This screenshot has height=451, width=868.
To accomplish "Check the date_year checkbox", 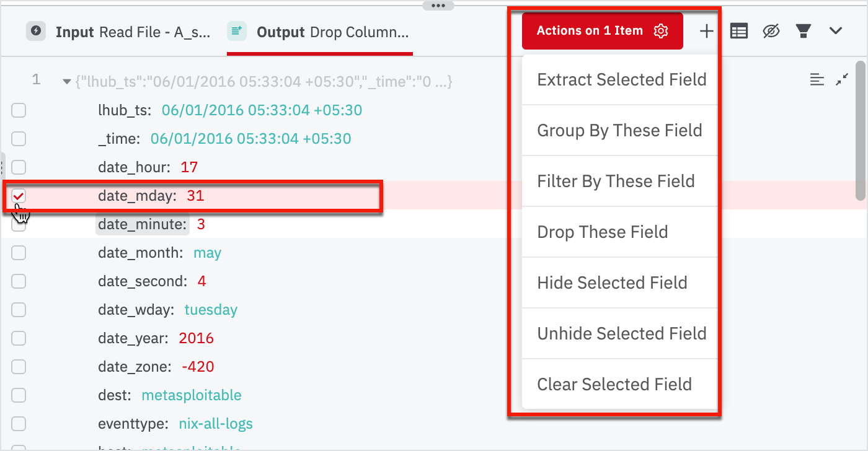I will 19,338.
